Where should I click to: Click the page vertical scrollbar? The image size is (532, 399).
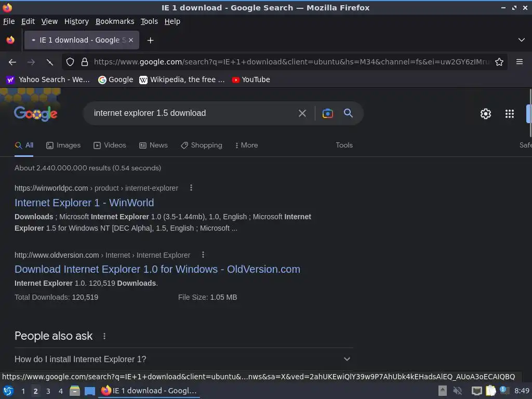coord(530,112)
